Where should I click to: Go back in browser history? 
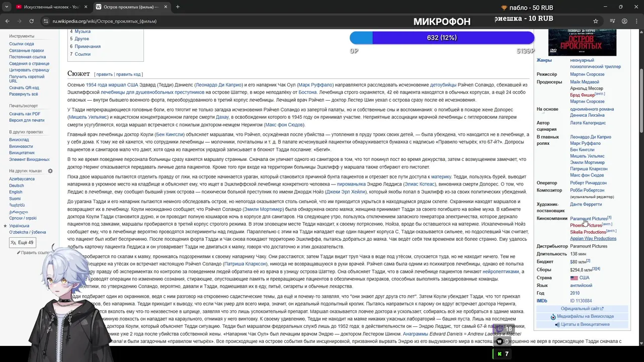tap(8, 21)
